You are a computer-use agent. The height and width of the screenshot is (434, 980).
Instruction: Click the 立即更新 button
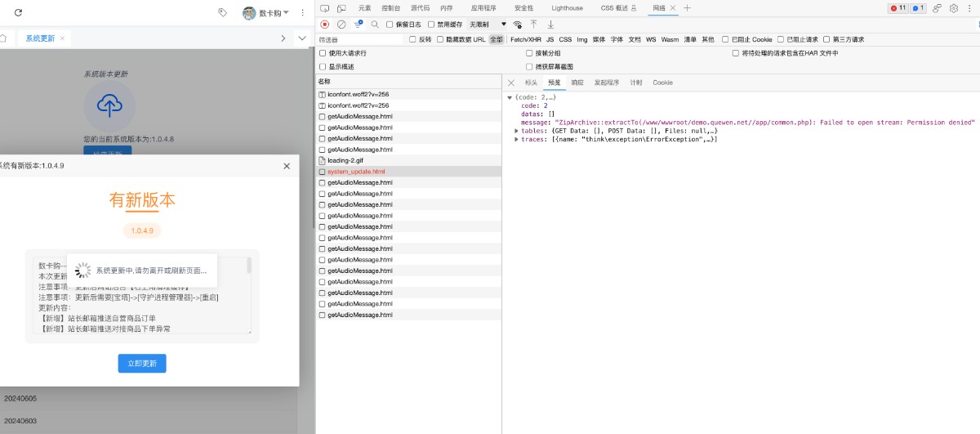click(x=142, y=363)
